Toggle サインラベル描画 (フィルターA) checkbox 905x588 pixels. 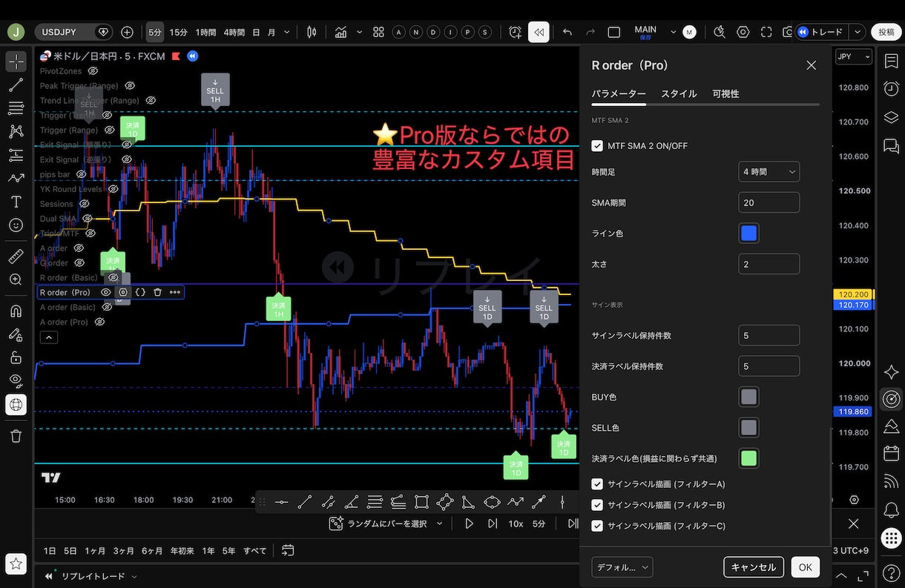pyautogui.click(x=597, y=484)
